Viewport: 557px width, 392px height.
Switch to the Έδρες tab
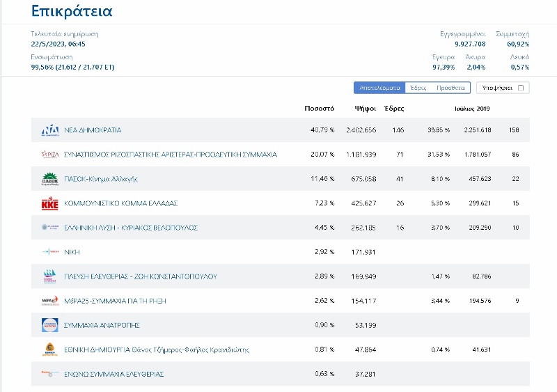tap(418, 88)
